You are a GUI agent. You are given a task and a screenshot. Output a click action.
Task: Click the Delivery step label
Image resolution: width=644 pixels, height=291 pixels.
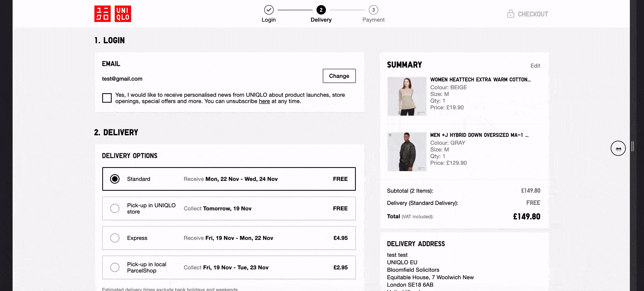(x=321, y=20)
